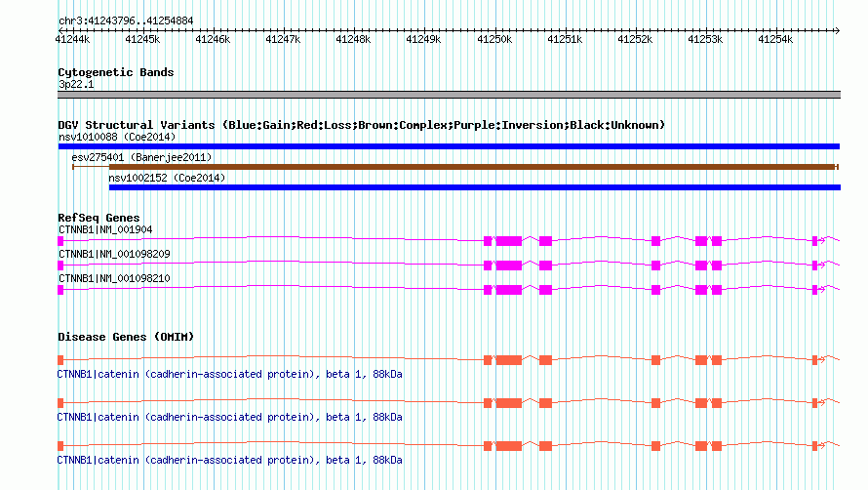Open the RefSeq Genes track title

[x=99, y=218]
